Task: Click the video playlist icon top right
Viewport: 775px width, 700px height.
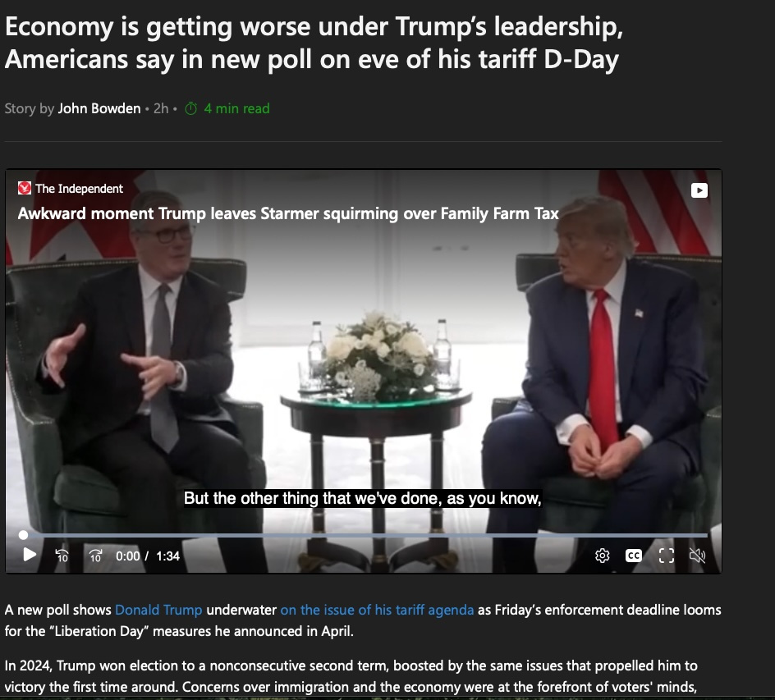Action: [699, 190]
